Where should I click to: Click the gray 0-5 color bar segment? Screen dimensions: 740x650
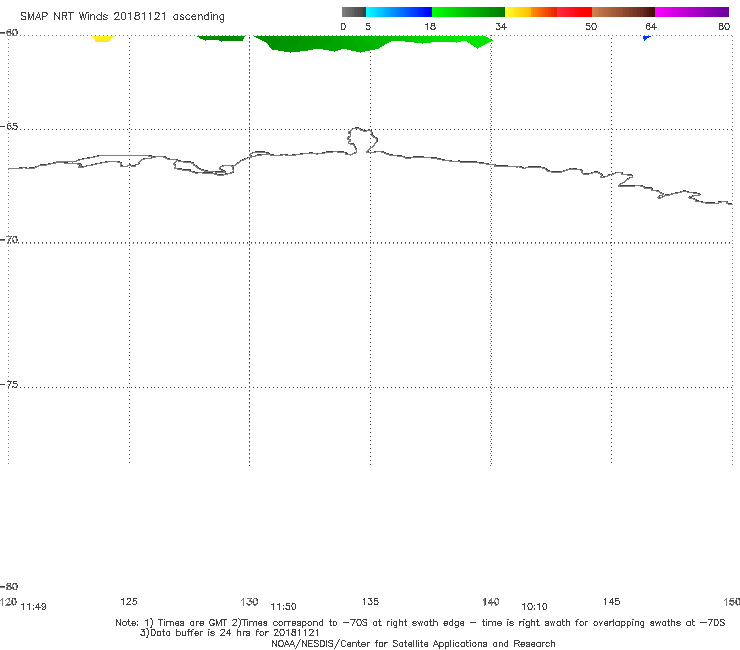(354, 12)
